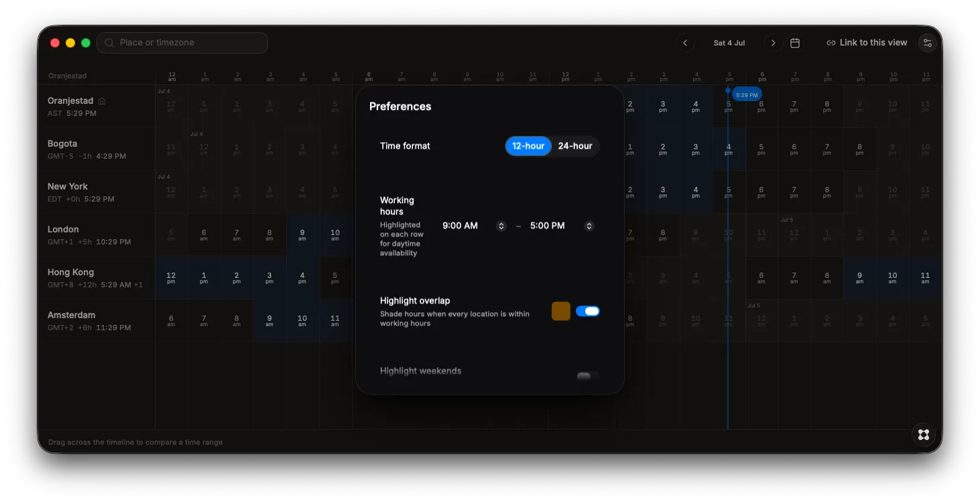Go to next day arrow
Screen dimensions: 980x503
point(773,43)
